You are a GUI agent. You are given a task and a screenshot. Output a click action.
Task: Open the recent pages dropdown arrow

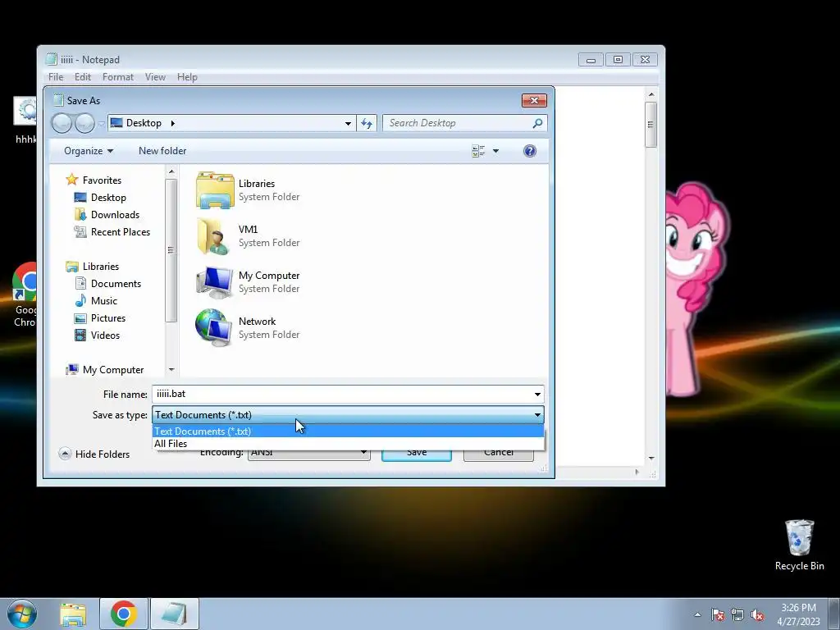[x=101, y=124]
